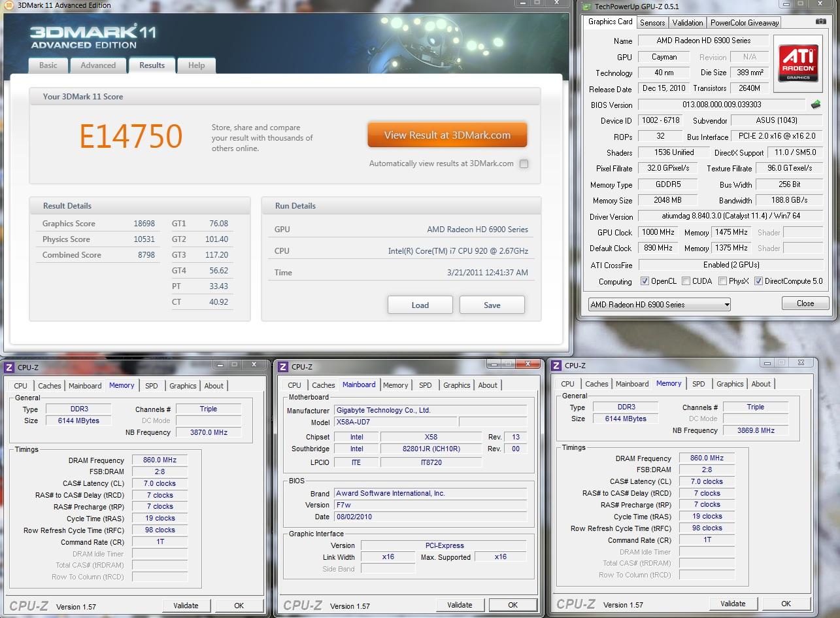Click the X58A-UD7 model field in CPU-Z
This screenshot has width=840, height=618.
pyautogui.click(x=395, y=422)
